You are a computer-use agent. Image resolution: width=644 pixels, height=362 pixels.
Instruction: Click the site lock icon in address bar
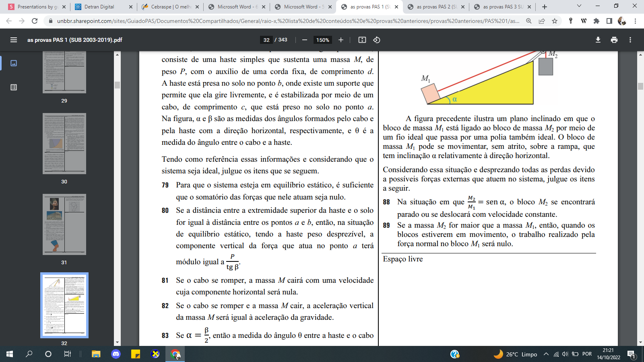pyautogui.click(x=50, y=21)
